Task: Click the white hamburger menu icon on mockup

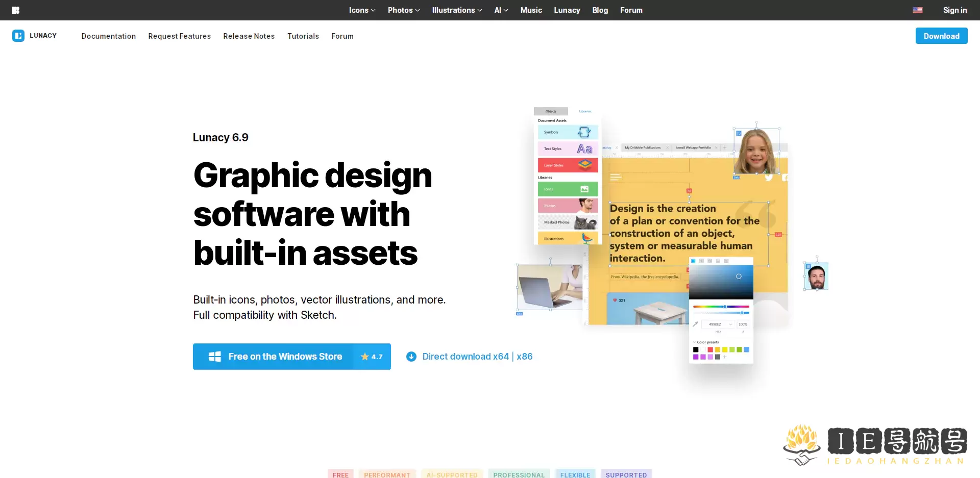Action: click(x=616, y=178)
